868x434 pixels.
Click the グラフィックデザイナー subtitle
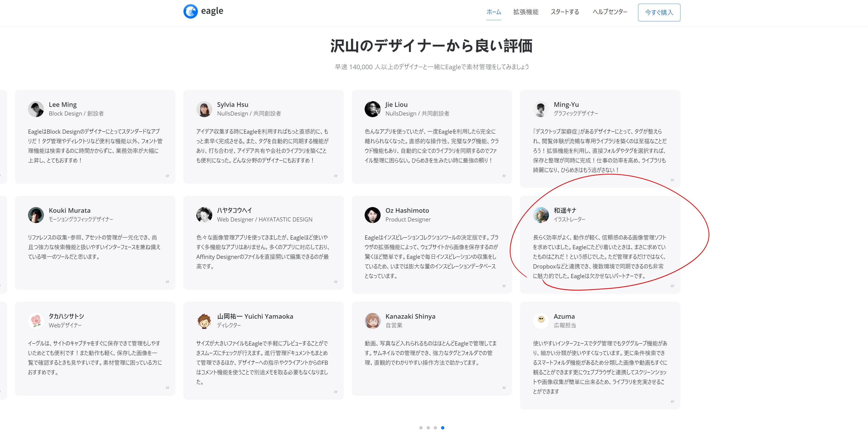tap(576, 114)
